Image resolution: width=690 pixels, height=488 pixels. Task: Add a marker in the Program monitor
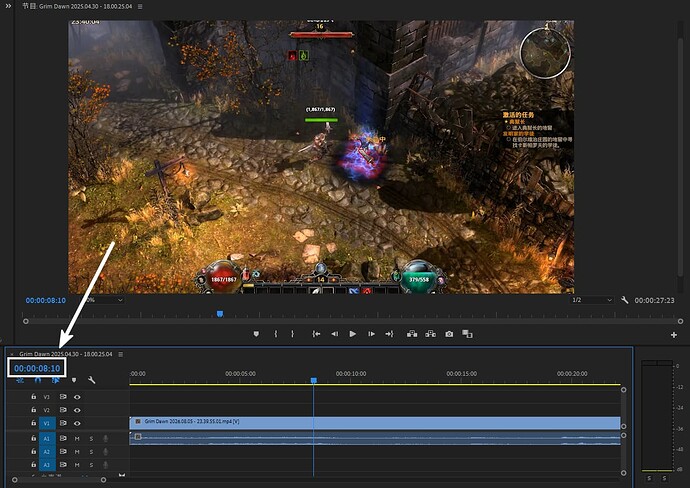click(256, 334)
